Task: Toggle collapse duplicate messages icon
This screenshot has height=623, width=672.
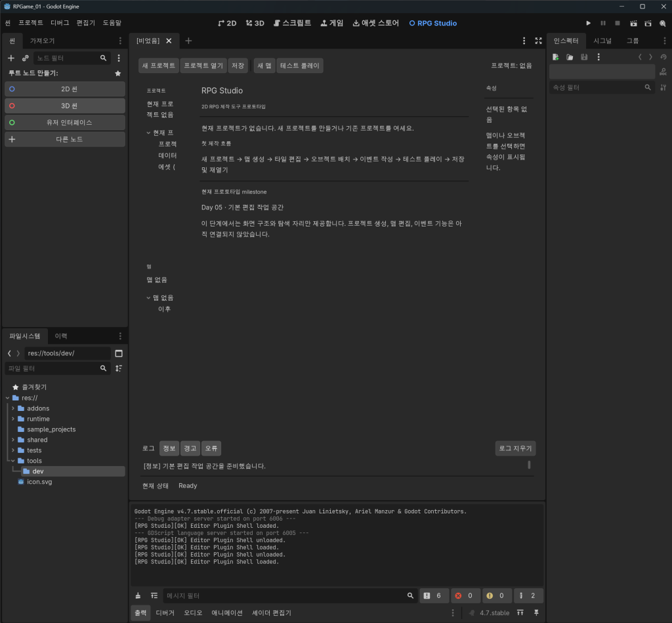Action: point(154,595)
